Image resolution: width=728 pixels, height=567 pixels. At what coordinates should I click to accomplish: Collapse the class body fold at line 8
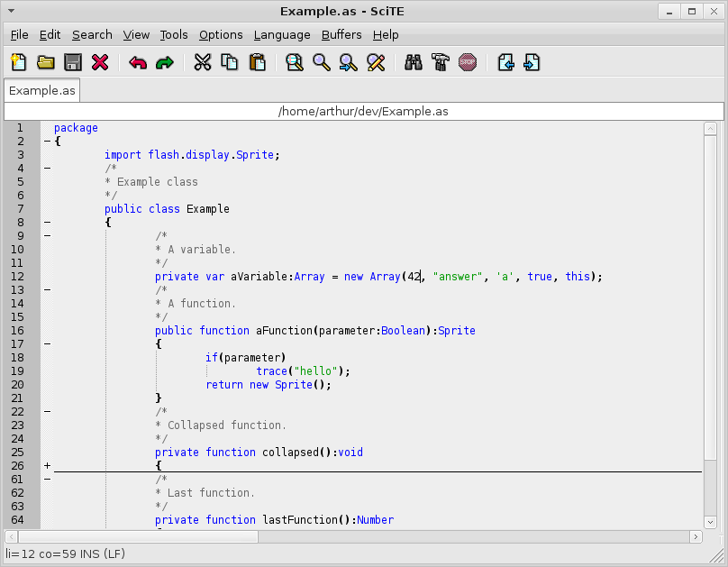[x=47, y=223]
